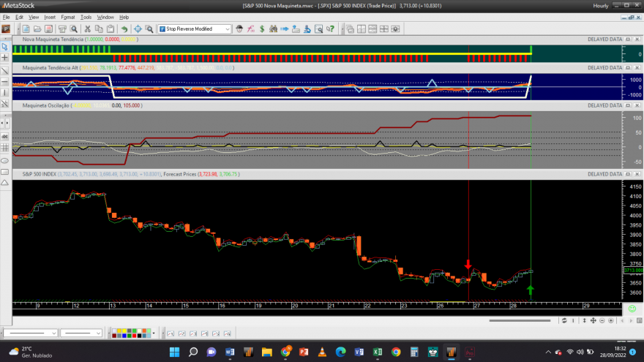
Task: Close the Maquineta Oscilação pane
Action: [x=637, y=105]
